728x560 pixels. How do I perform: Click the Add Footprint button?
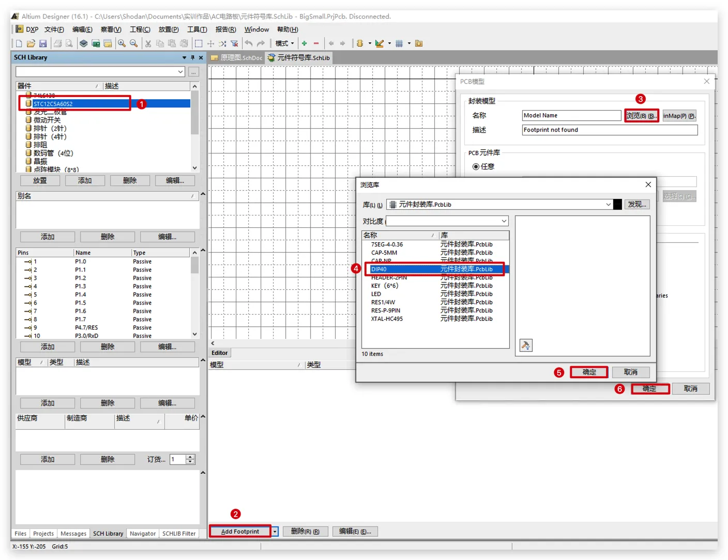240,532
